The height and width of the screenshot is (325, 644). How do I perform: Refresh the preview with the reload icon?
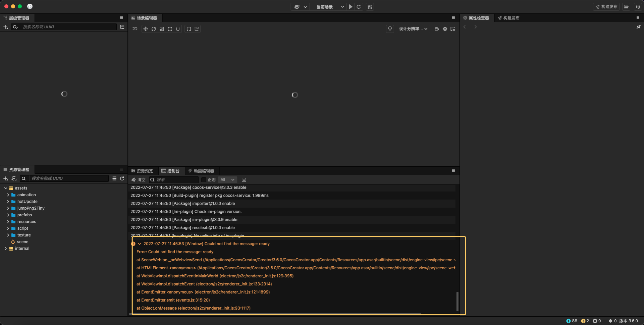tap(359, 7)
